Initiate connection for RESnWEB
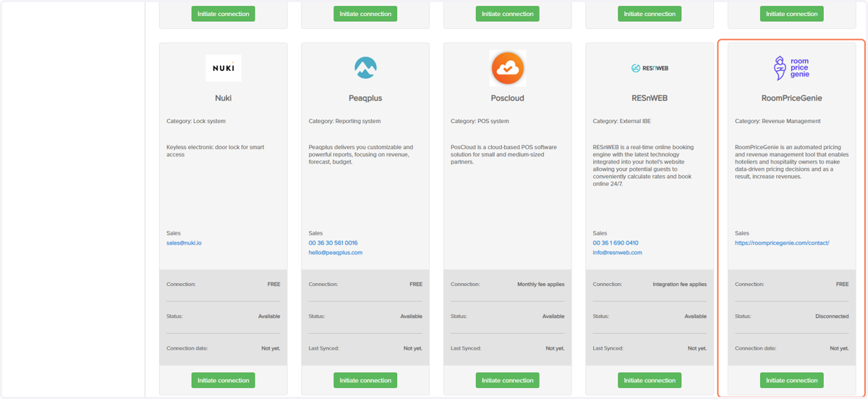The height and width of the screenshot is (399, 868). [650, 380]
